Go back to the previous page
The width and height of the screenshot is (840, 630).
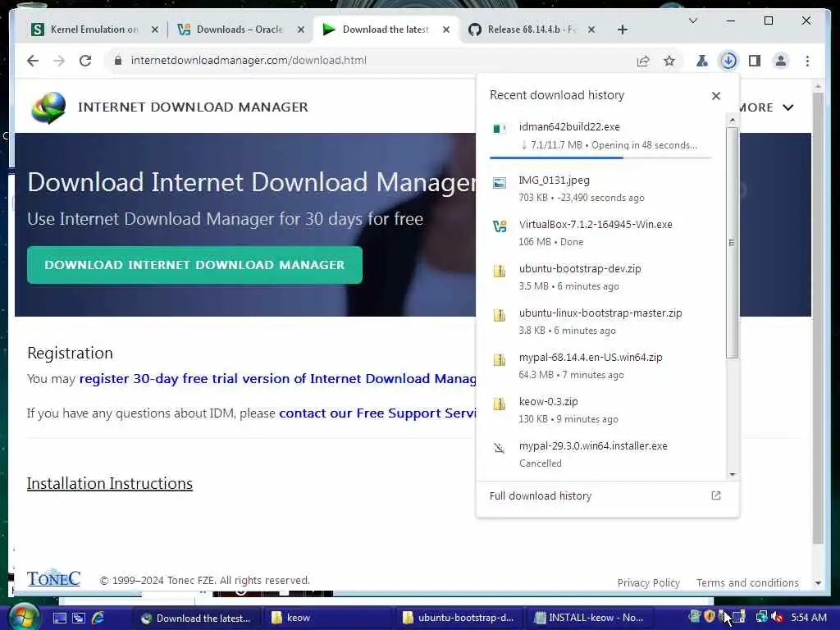pyautogui.click(x=33, y=61)
